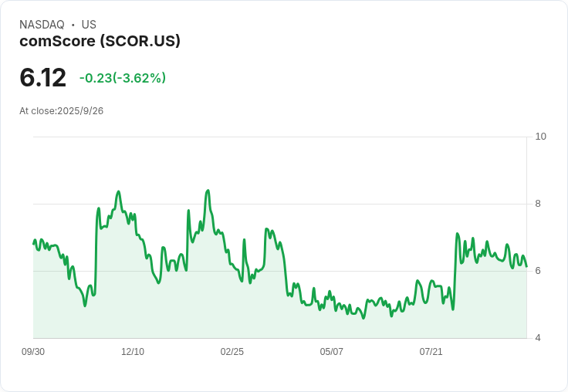Select the current price 6.12

click(42, 77)
